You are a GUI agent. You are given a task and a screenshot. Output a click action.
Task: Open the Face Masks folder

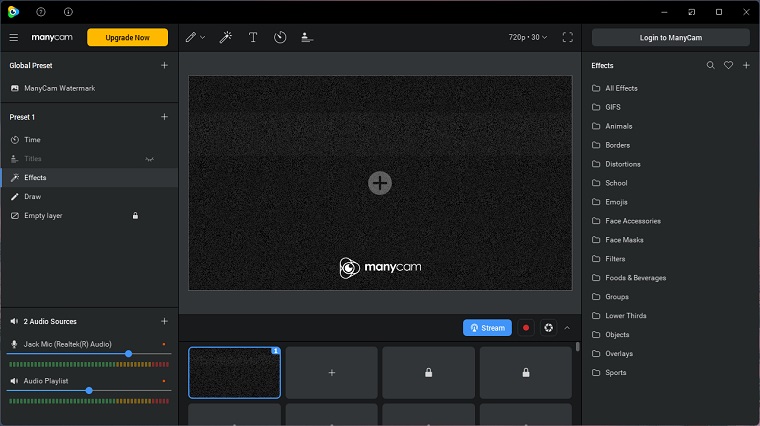(x=618, y=240)
